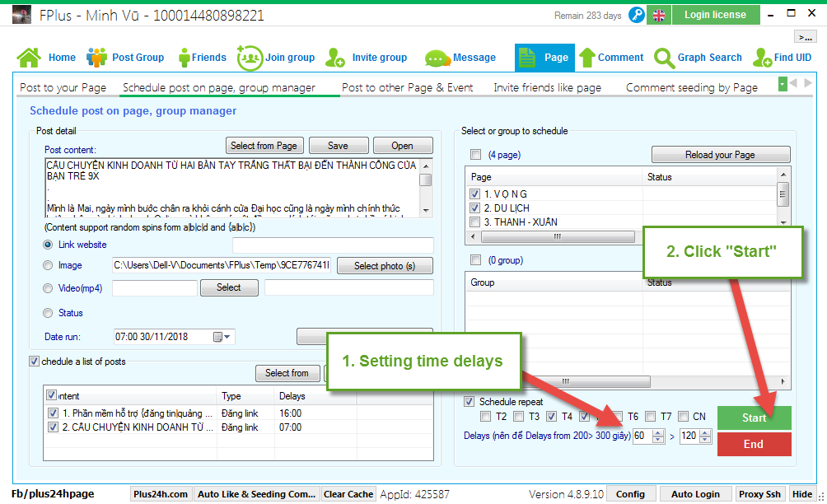Disable T4 weekday checkbox
Image resolution: width=827 pixels, height=504 pixels.
(x=552, y=417)
